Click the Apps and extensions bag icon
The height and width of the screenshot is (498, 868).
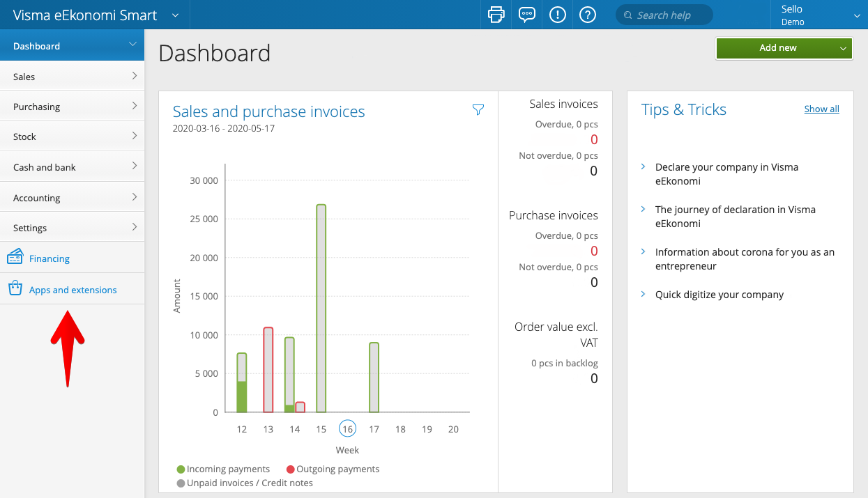pyautogui.click(x=15, y=289)
